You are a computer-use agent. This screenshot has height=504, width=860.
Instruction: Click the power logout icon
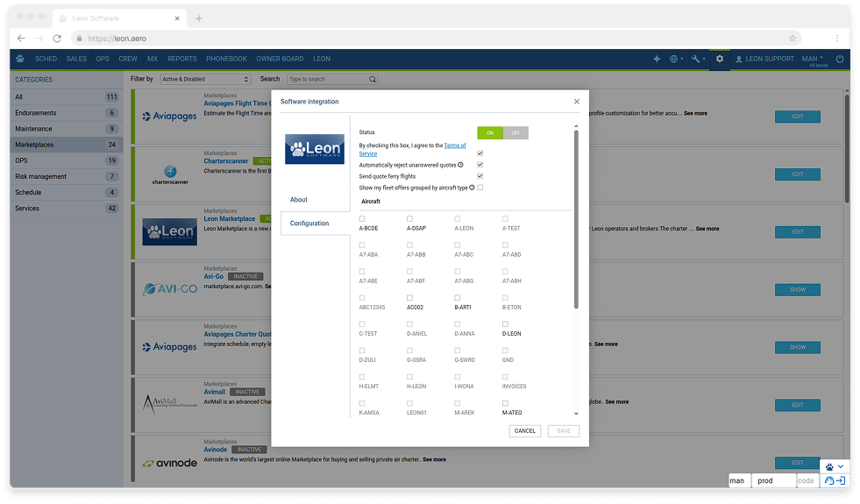[x=840, y=59]
